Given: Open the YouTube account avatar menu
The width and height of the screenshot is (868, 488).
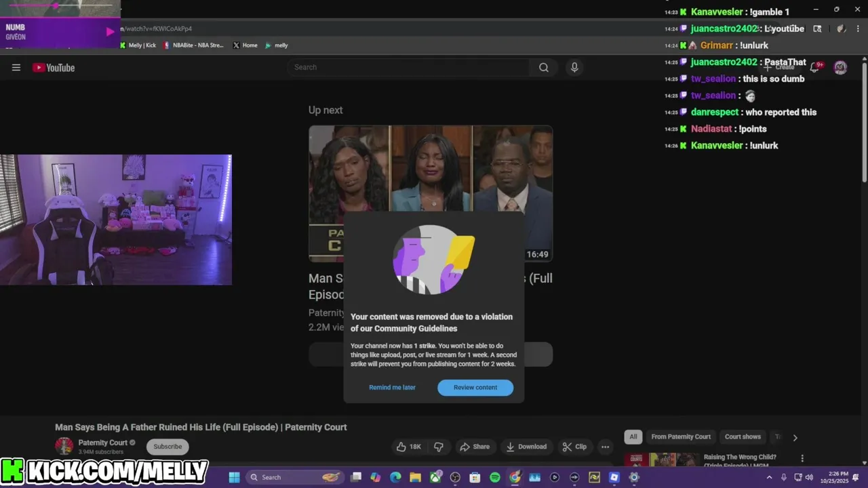Looking at the screenshot, I should click(840, 67).
